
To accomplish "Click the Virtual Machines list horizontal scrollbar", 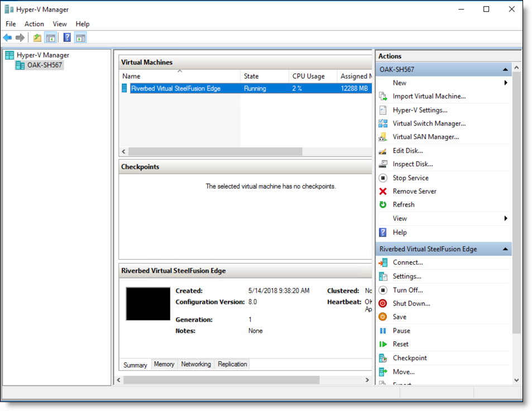I will coord(215,152).
